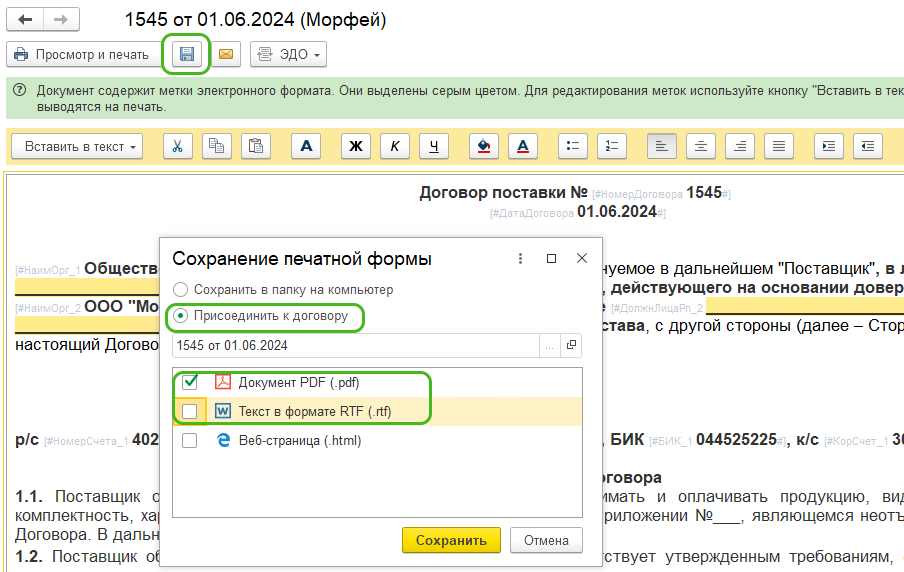Toggle bold (Ж) formatting
904x572 pixels.
(x=354, y=146)
